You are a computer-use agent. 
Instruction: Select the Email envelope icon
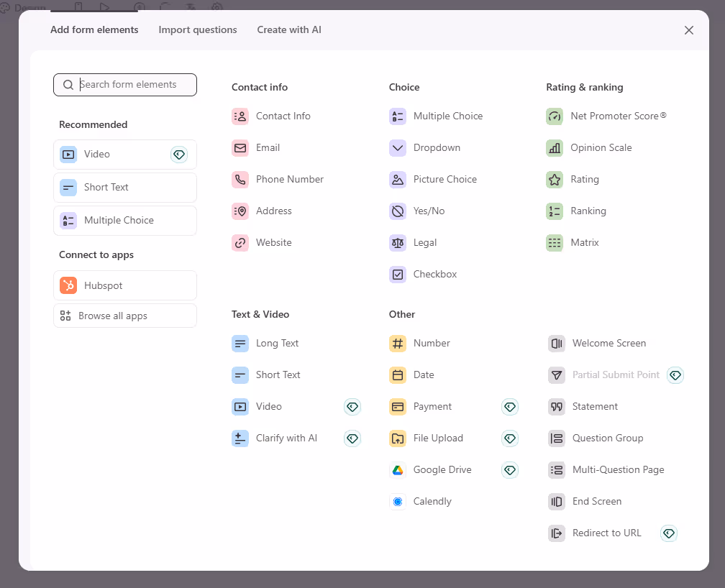tap(240, 148)
